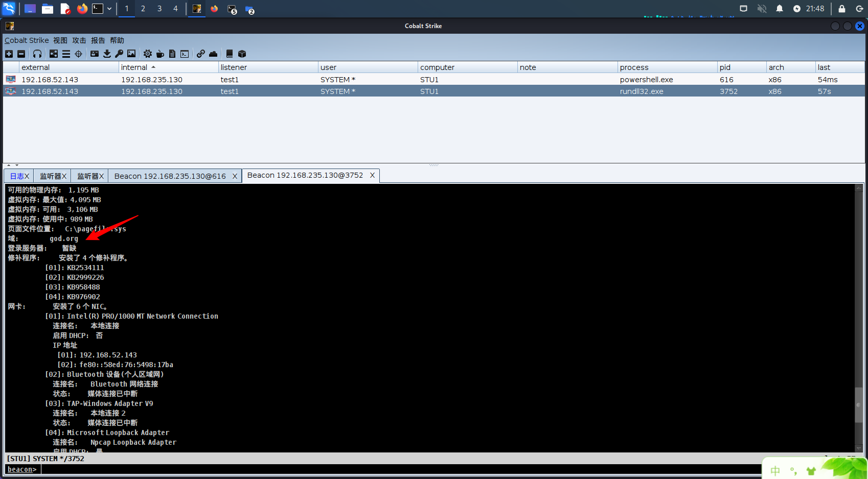Open downloaded files via download icon
The width and height of the screenshot is (868, 479).
coord(107,54)
